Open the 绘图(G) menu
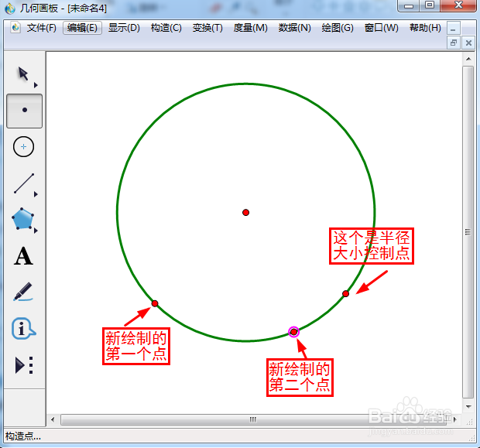The width and height of the screenshot is (480, 448). pyautogui.click(x=338, y=28)
